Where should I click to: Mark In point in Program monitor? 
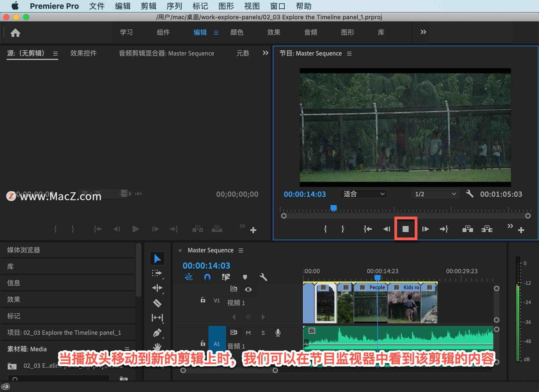[x=325, y=229]
